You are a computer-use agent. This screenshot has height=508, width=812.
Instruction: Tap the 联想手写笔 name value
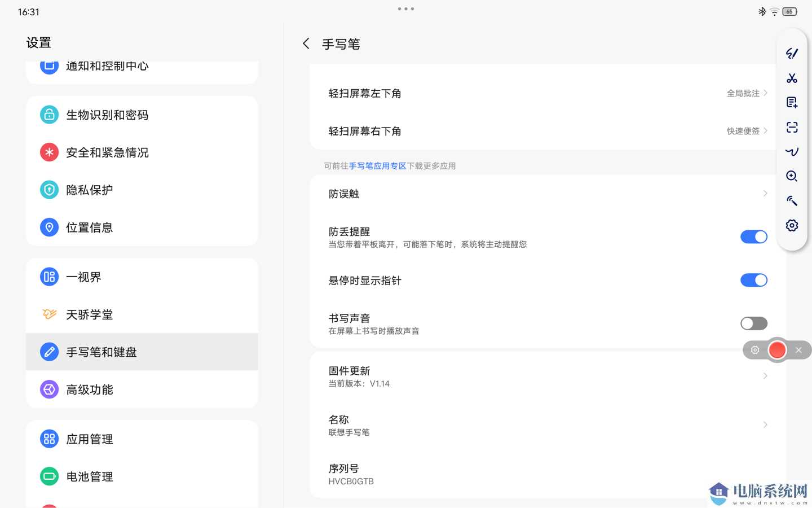pos(349,432)
